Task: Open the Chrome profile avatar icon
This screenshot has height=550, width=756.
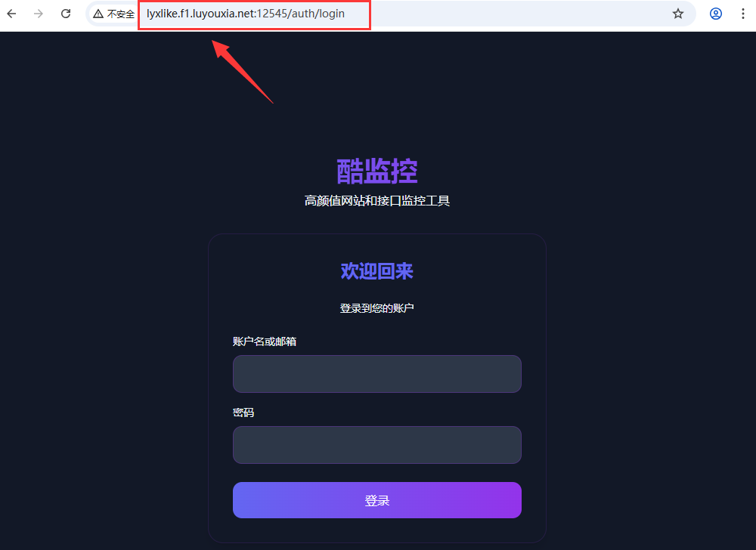Action: coord(716,14)
